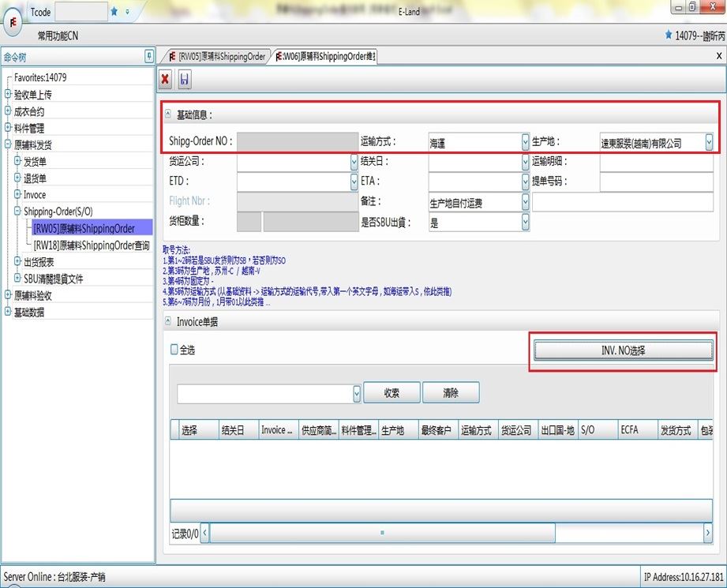The image size is (727, 588).
Task: Expand the 出货报表 tree node
Action: (17, 262)
